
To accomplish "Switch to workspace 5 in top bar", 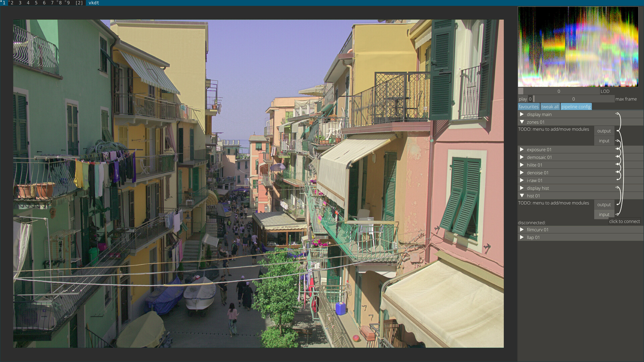I will tap(36, 3).
